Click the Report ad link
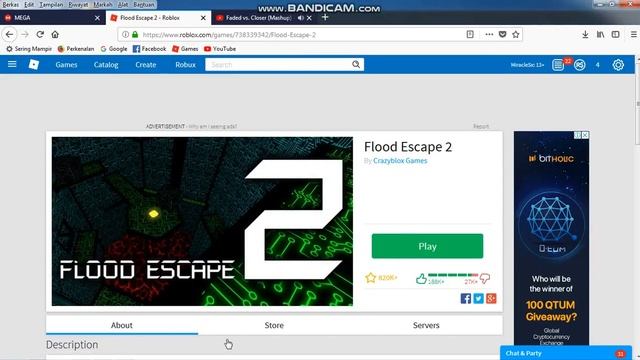This screenshot has height=360, width=640. (x=481, y=127)
